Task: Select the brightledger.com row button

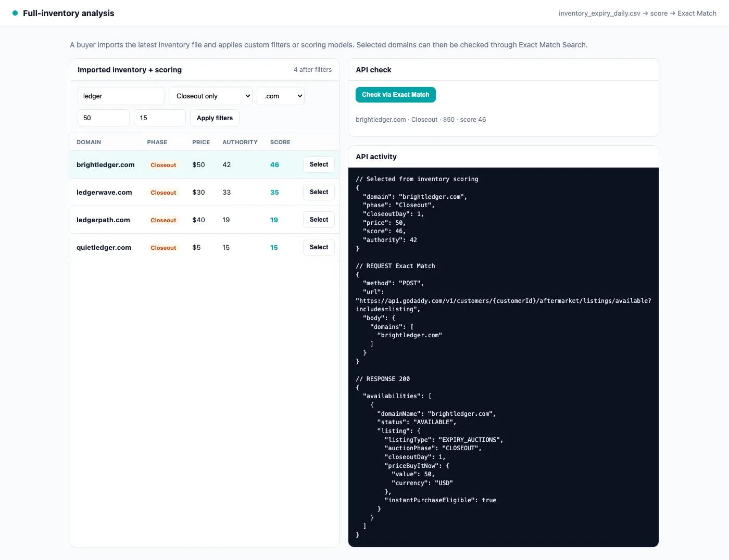Action: [x=319, y=164]
